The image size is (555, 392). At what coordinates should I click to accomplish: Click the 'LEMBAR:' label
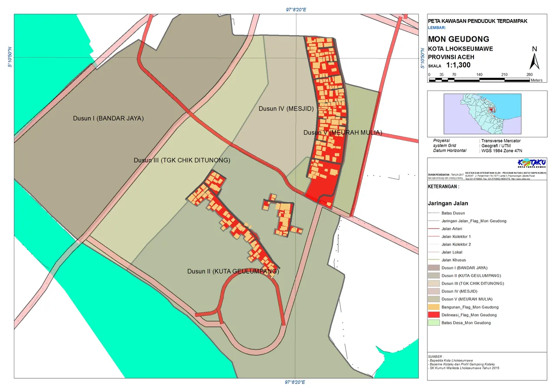click(437, 27)
